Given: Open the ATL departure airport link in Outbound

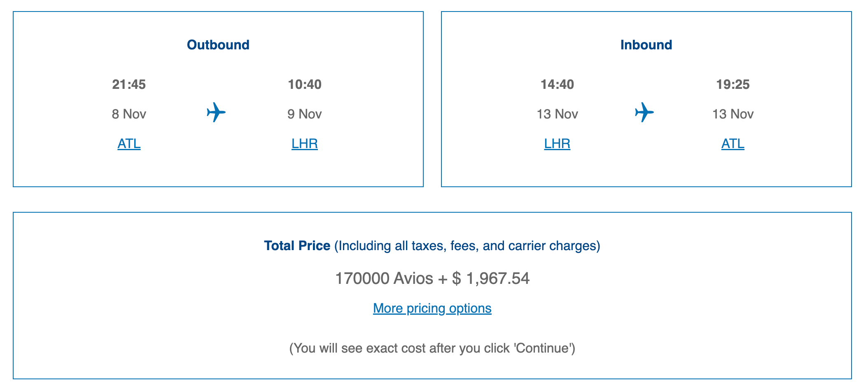Looking at the screenshot, I should click(129, 144).
